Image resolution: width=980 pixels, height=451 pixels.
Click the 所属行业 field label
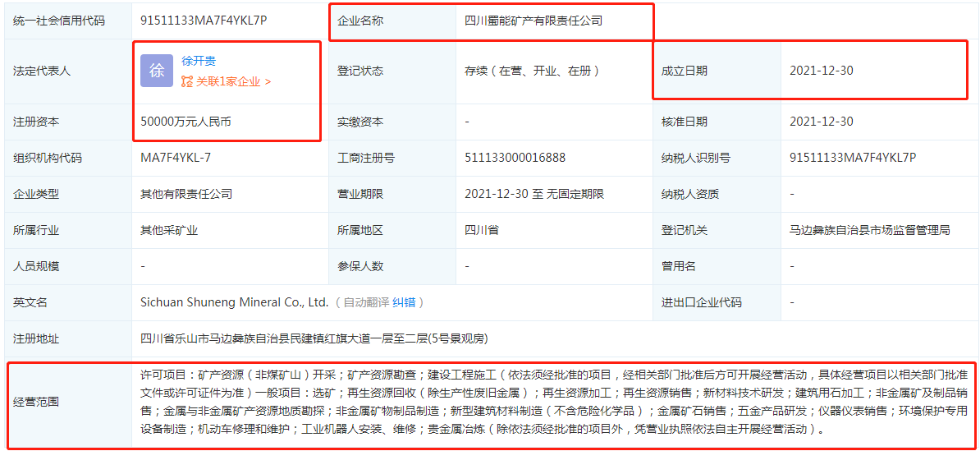(36, 230)
